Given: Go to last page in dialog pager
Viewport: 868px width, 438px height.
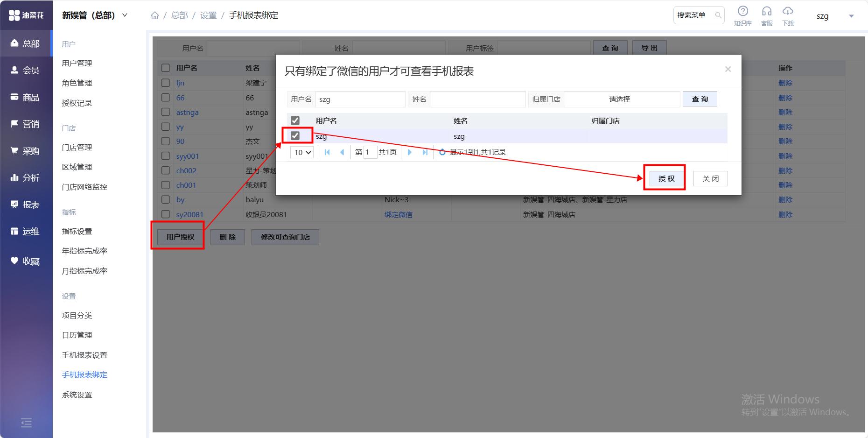Looking at the screenshot, I should click(x=425, y=152).
